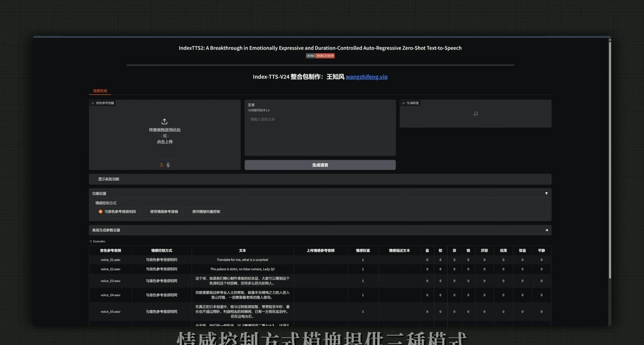The image size is (644, 345).
Task: Pick example voice_05.wav
Action: coord(110,312)
